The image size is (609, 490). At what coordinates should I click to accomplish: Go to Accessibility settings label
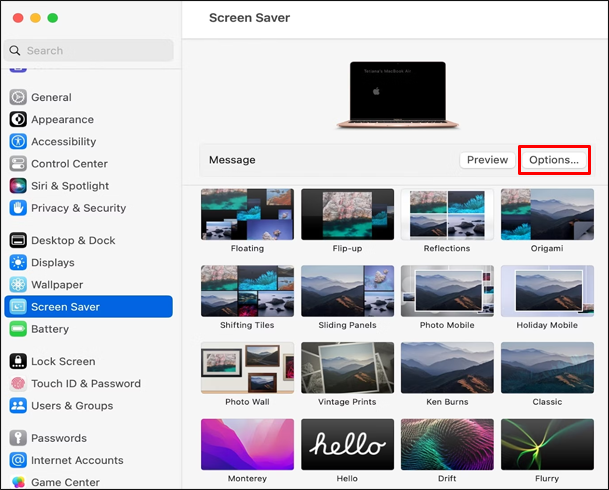click(64, 141)
